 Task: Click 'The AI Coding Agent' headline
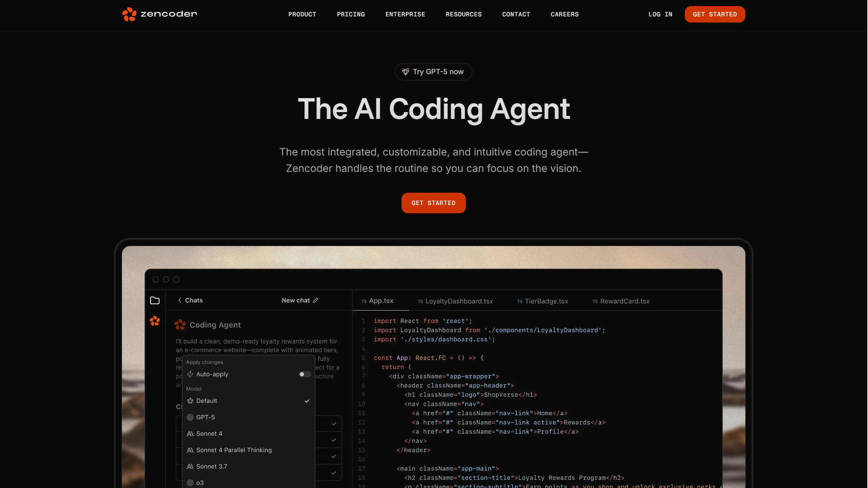(x=434, y=109)
